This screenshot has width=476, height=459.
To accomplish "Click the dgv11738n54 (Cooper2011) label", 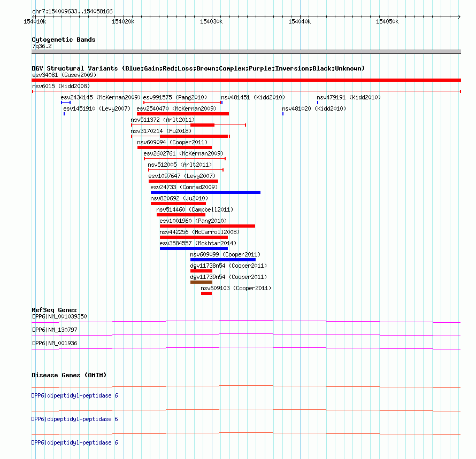I will pos(228,266).
